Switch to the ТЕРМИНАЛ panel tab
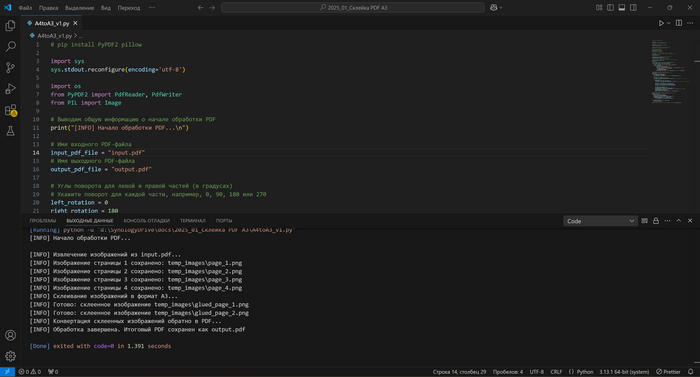 (x=192, y=221)
